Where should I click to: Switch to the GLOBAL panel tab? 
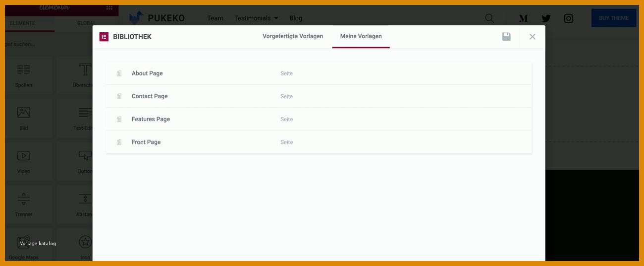pyautogui.click(x=87, y=23)
